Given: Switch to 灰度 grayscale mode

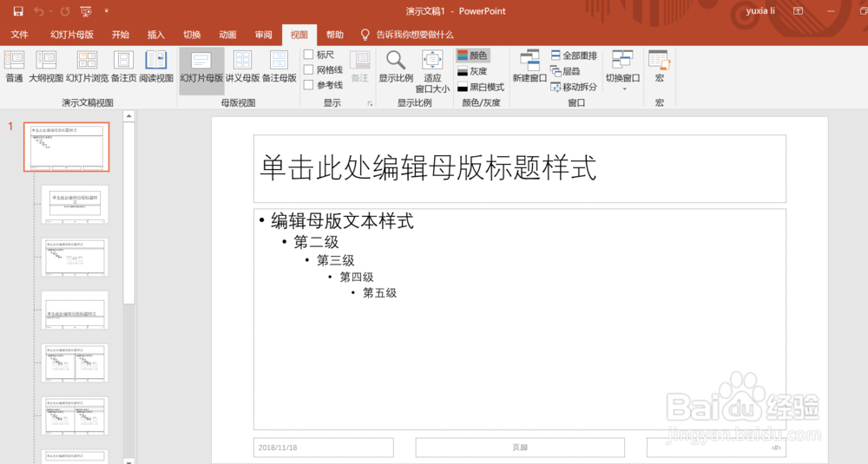Looking at the screenshot, I should (472, 71).
